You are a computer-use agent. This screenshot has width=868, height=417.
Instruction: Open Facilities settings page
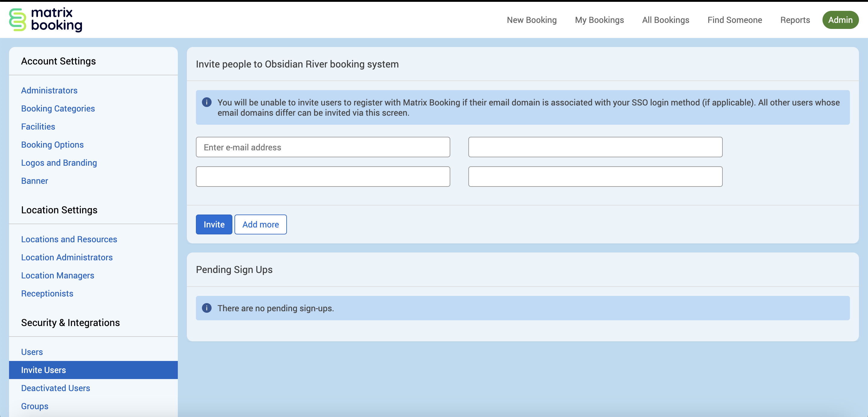[38, 126]
